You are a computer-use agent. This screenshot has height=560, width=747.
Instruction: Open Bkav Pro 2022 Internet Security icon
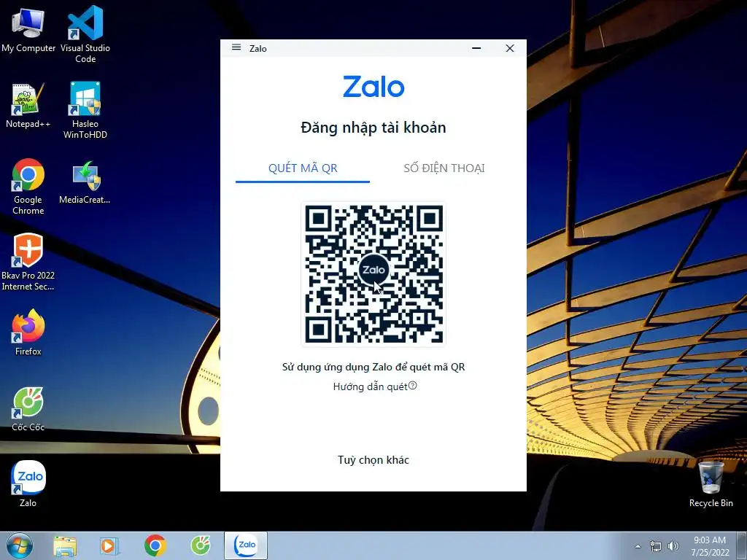point(28,262)
